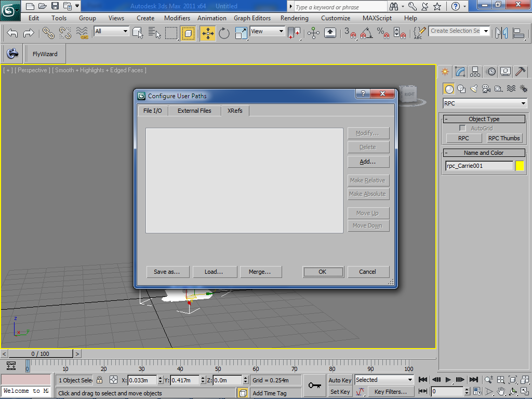
Task: Toggle the selection lock padlock
Action: tap(99, 380)
